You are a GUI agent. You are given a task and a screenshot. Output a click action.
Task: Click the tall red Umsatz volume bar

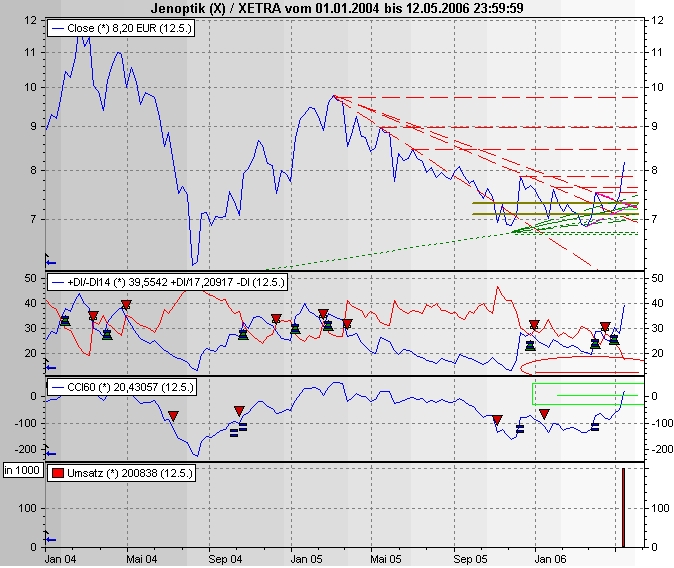coord(624,508)
